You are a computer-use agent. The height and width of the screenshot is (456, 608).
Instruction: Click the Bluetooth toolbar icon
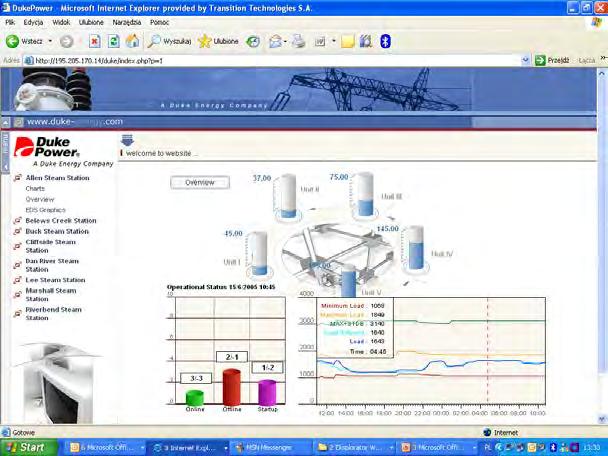point(385,41)
